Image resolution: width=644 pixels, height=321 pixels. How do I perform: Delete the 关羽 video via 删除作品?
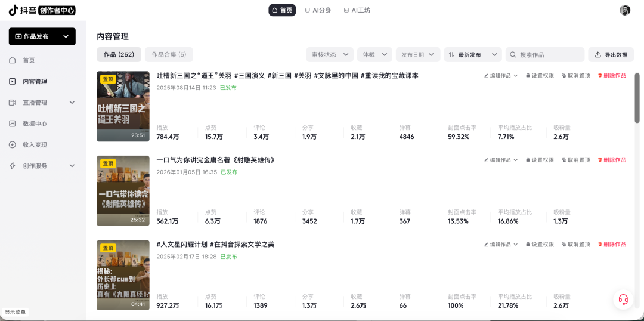tap(612, 76)
